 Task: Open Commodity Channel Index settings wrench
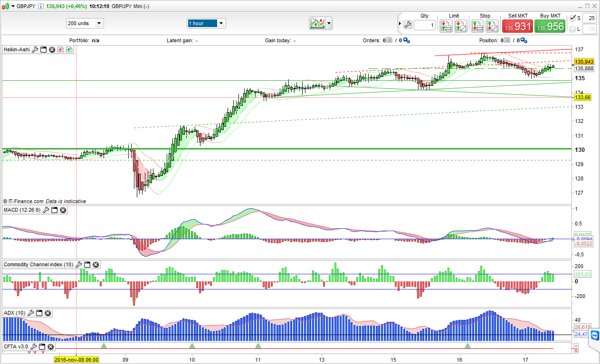(x=79, y=264)
